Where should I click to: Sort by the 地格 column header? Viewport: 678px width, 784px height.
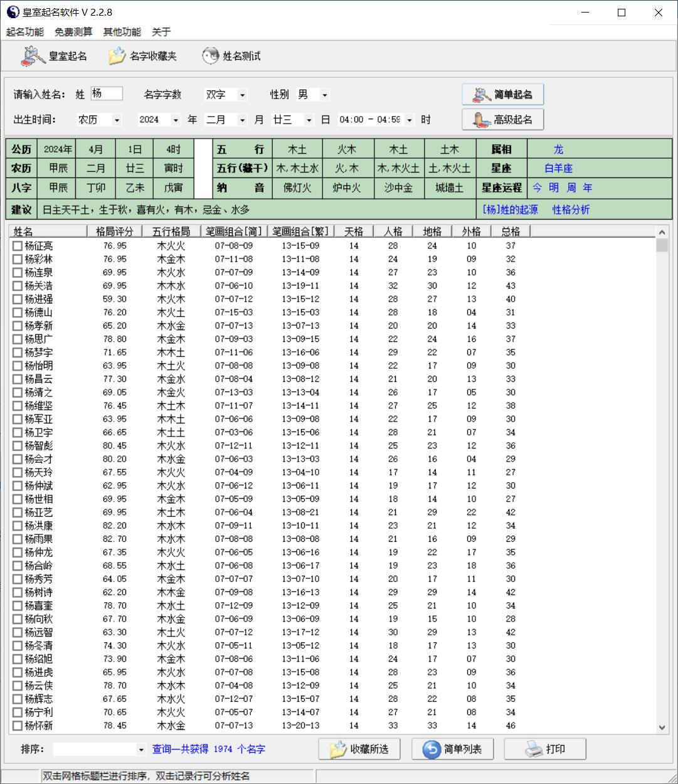click(432, 231)
